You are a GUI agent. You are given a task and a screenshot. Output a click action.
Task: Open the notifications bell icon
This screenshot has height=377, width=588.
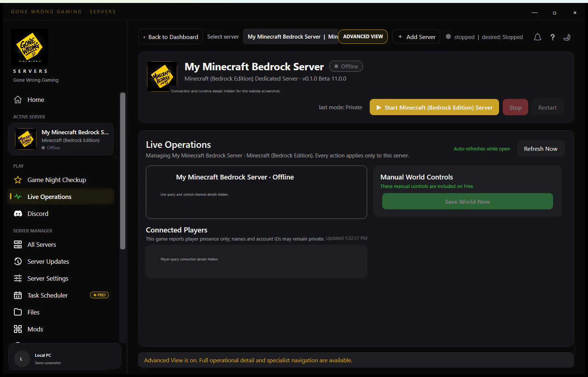[x=538, y=37]
